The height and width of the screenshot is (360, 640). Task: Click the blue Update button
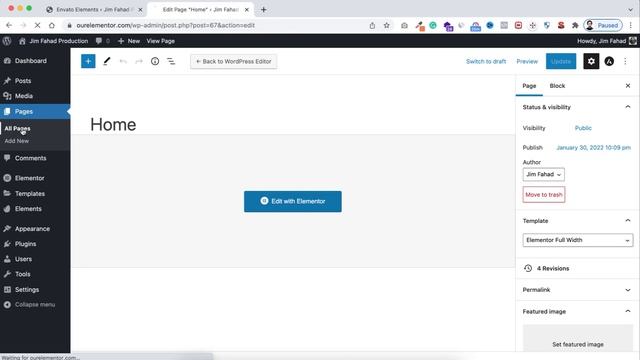561,61
